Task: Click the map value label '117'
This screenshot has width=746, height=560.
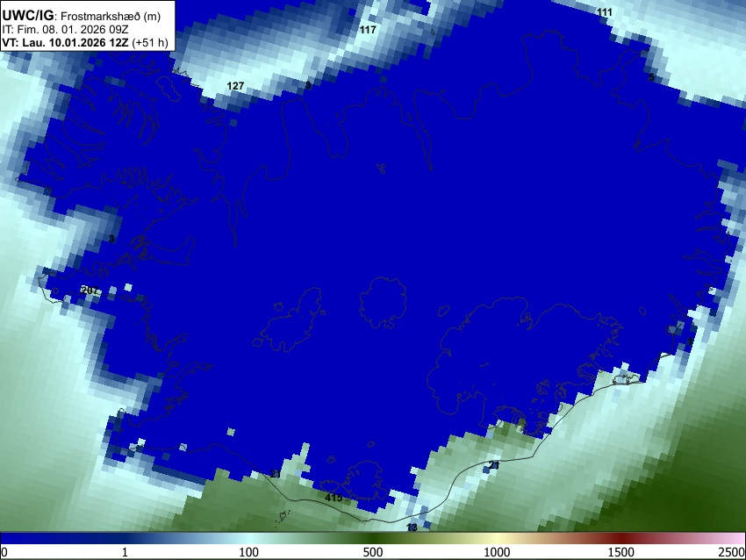Action: pos(368,30)
